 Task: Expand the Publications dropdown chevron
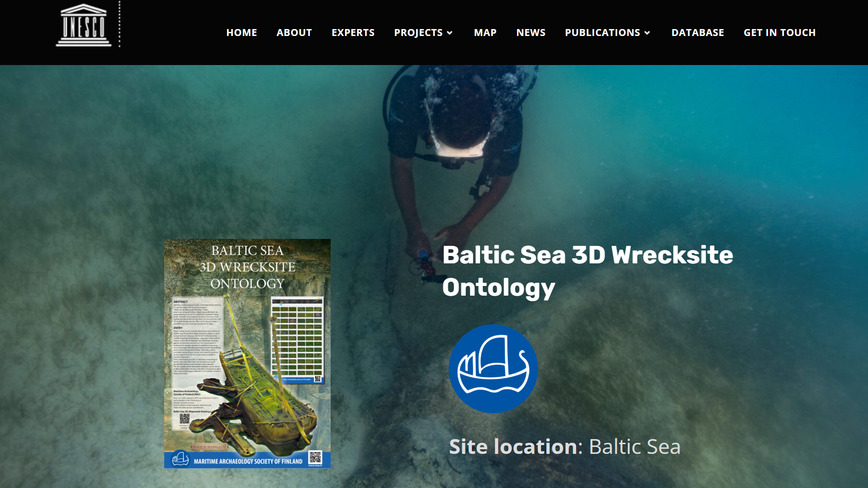point(647,33)
